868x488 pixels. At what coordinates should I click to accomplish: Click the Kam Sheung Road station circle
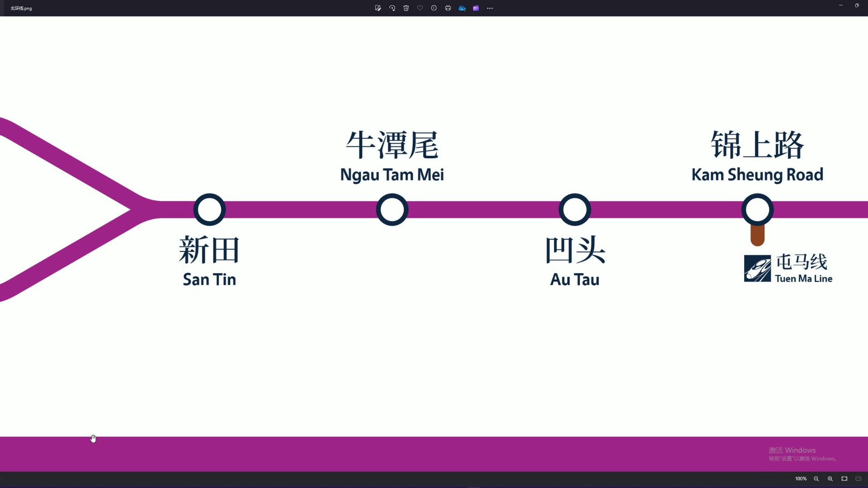pyautogui.click(x=758, y=210)
